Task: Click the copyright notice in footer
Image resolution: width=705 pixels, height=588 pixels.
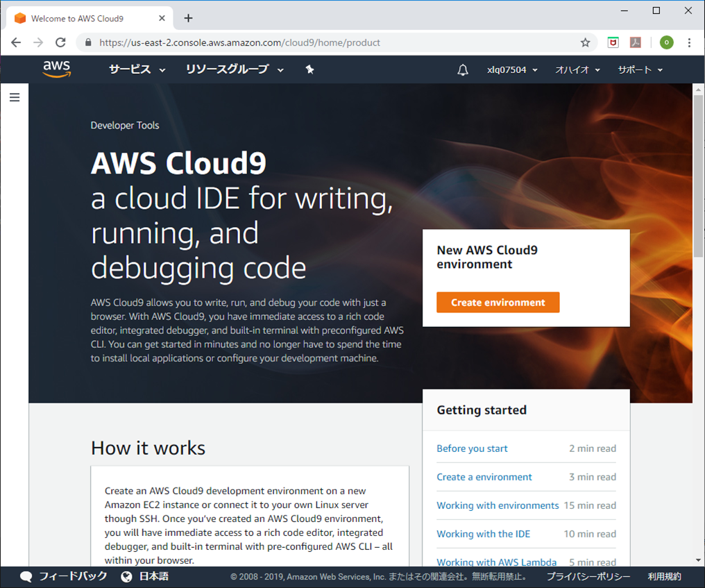Action: point(378,577)
